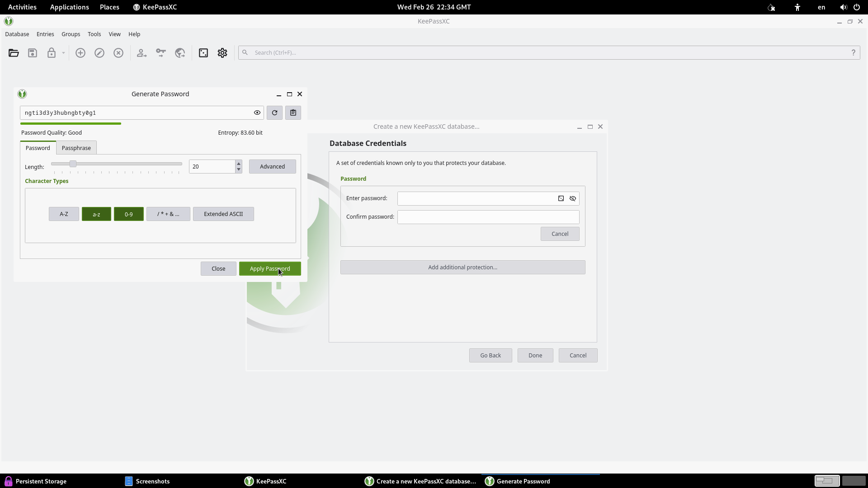
Task: Regenerate the password with the refresh icon
Action: click(x=274, y=113)
